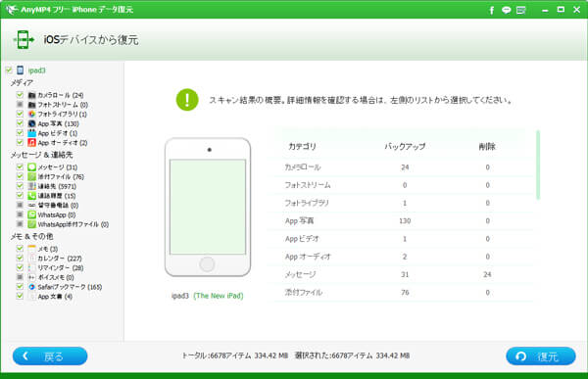This screenshot has height=379, width=588.
Task: Click the AnyMP4 logo in title bar
Action: pyautogui.click(x=13, y=10)
